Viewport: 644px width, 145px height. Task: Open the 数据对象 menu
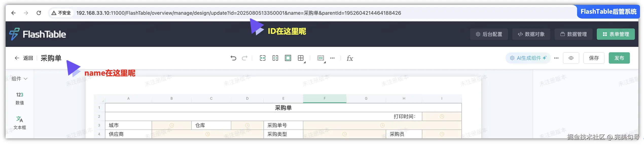coord(531,34)
